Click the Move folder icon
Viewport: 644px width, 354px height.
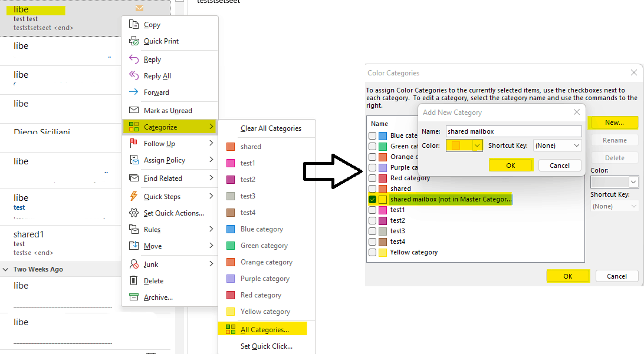click(x=133, y=246)
